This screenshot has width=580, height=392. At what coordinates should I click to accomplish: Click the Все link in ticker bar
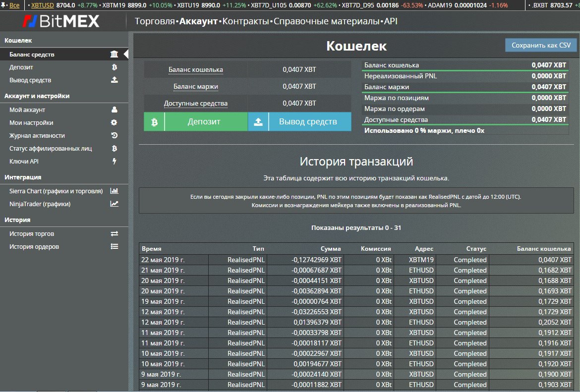(x=14, y=5)
